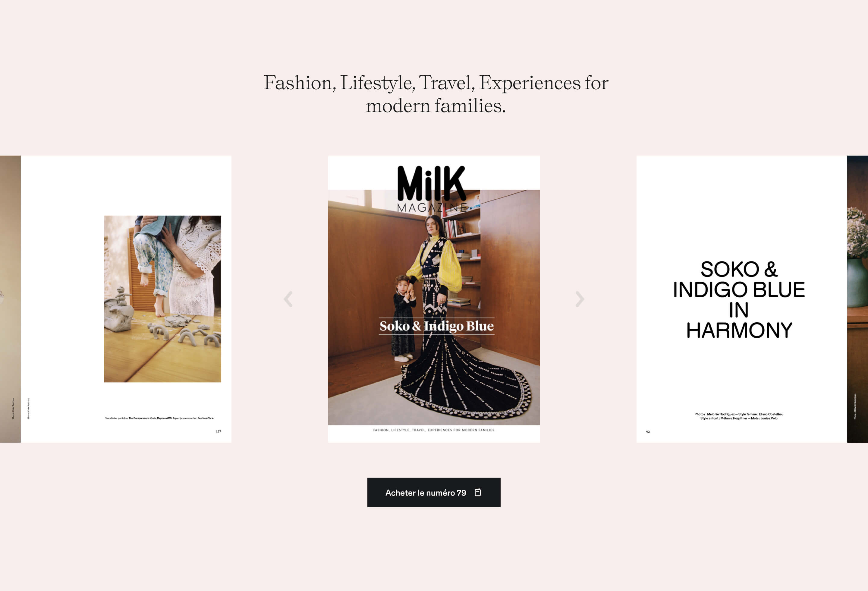Click the Fashion, Lifestyle, Travel headline text
The height and width of the screenshot is (591, 868).
point(436,94)
